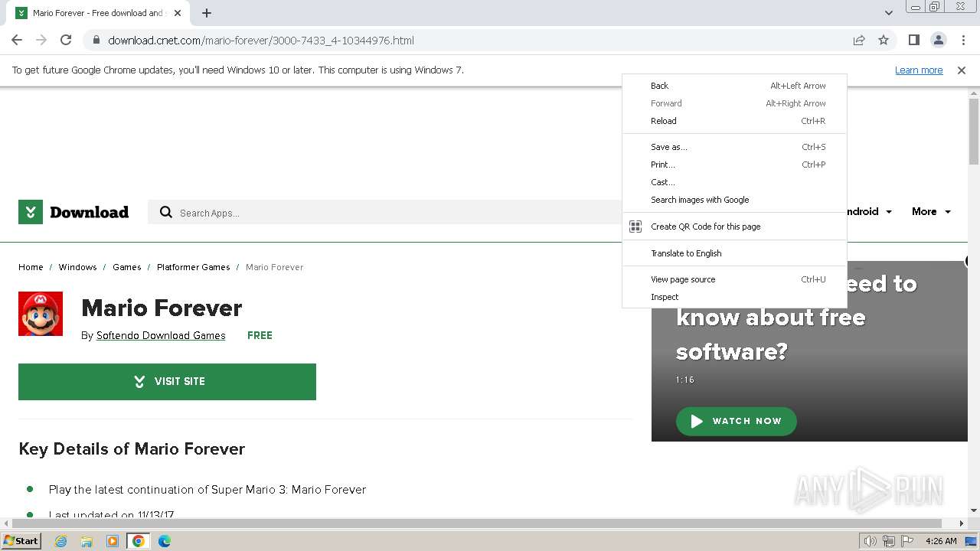
Task: Open Windows Media Player taskbar icon
Action: (x=113, y=541)
